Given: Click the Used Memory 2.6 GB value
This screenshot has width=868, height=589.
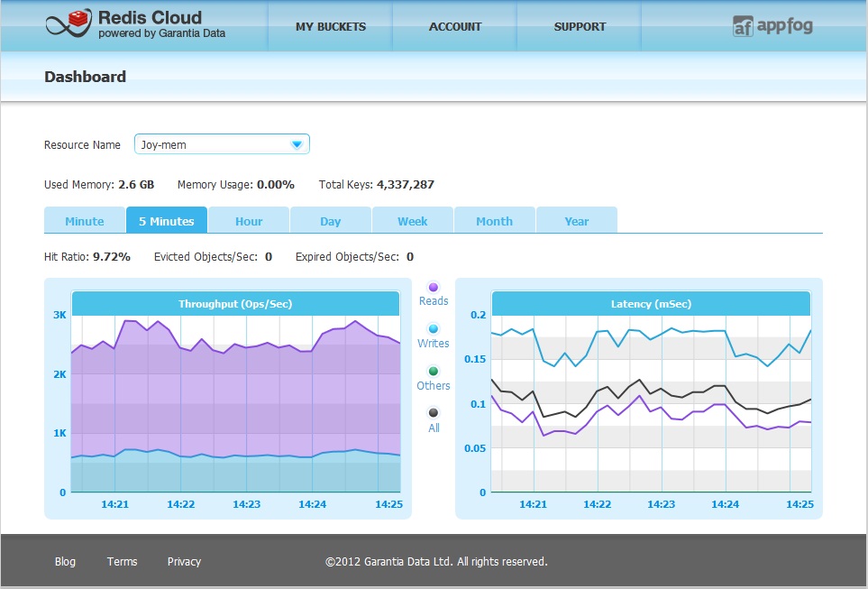Looking at the screenshot, I should point(136,185).
